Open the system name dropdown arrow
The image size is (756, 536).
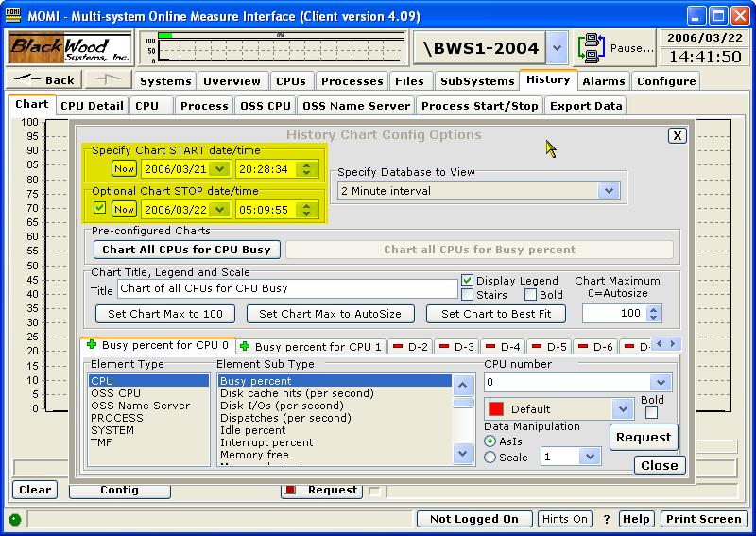[x=557, y=48]
